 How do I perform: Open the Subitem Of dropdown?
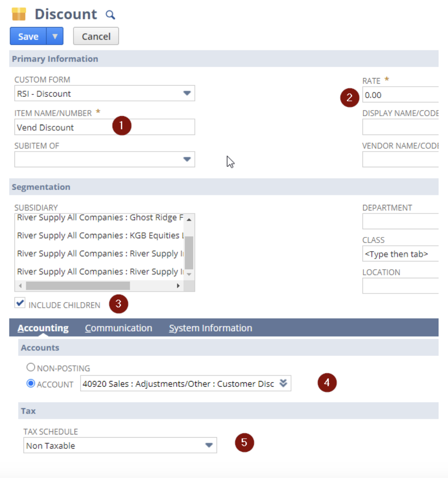[x=187, y=159]
